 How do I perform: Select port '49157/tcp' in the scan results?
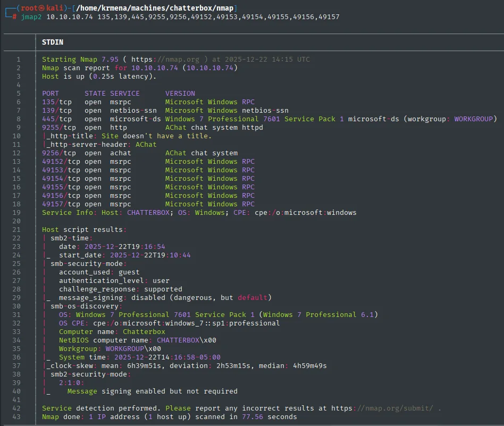(x=61, y=204)
